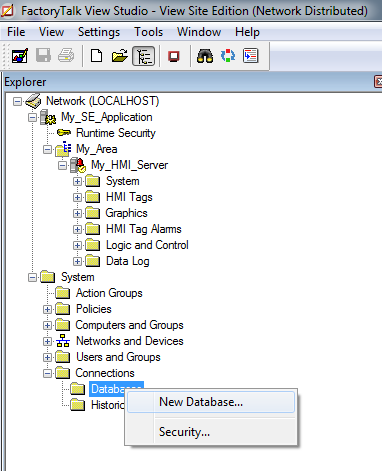
Task: Click the My_SE_Application icon
Action: [48, 117]
